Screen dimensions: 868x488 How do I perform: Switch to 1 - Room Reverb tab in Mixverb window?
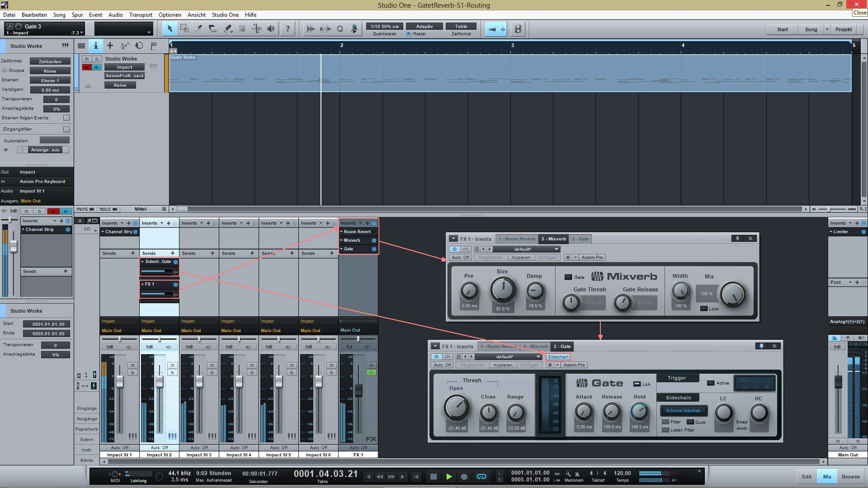[517, 239]
